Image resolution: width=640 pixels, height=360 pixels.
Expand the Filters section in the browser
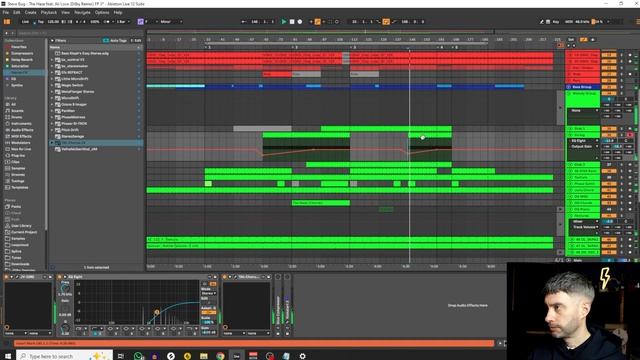52,40
